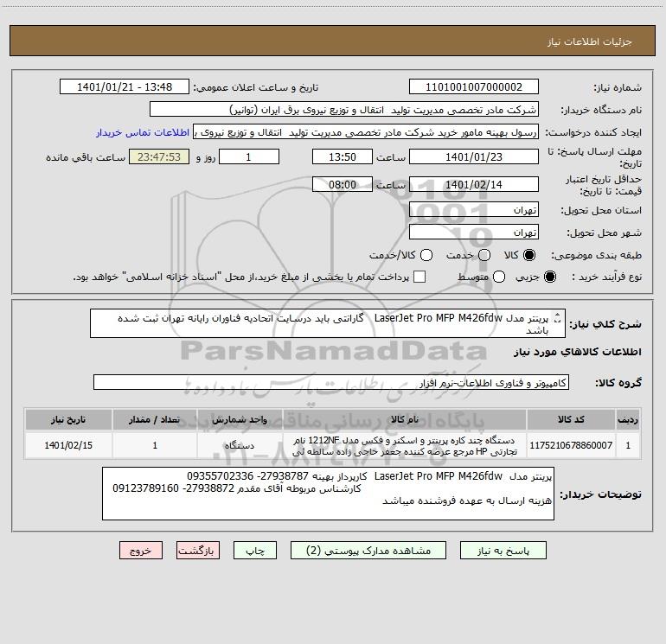Click the خروج exit button

pyautogui.click(x=141, y=551)
